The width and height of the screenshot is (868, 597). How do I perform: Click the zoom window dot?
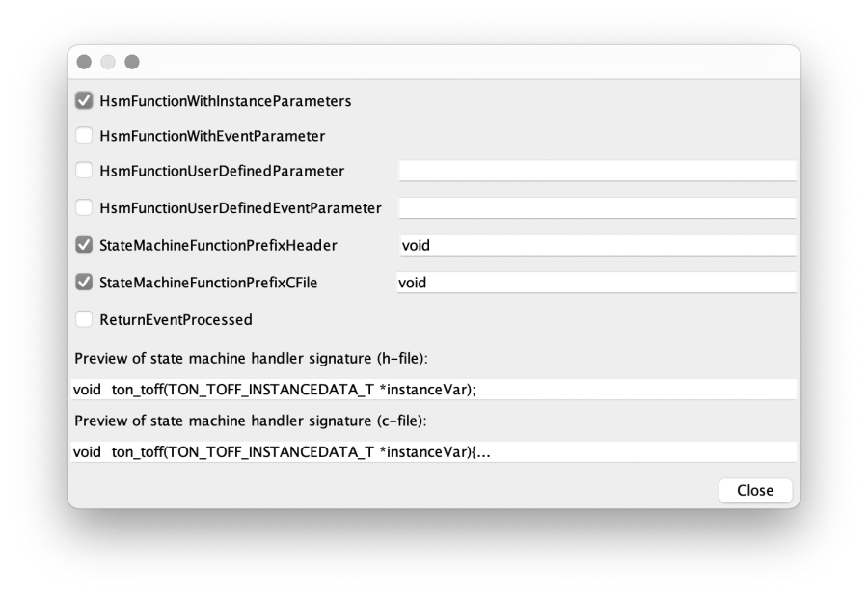coord(132,62)
